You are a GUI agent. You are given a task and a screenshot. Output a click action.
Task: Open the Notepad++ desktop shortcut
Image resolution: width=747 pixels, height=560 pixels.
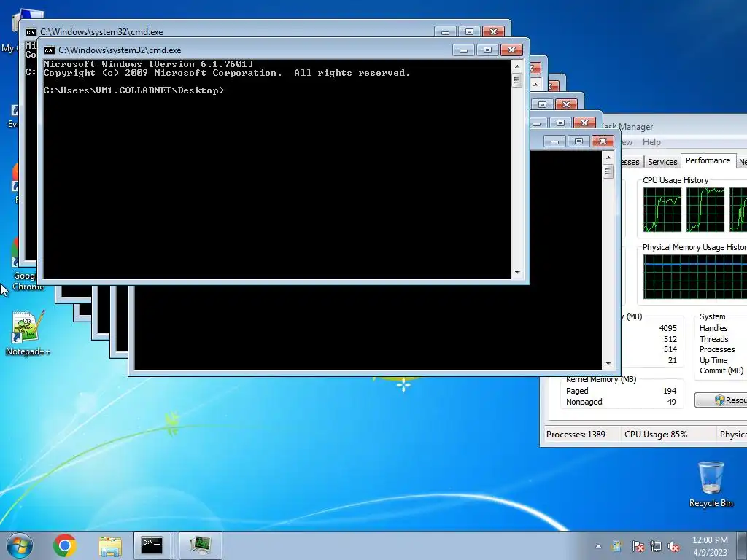point(28,333)
